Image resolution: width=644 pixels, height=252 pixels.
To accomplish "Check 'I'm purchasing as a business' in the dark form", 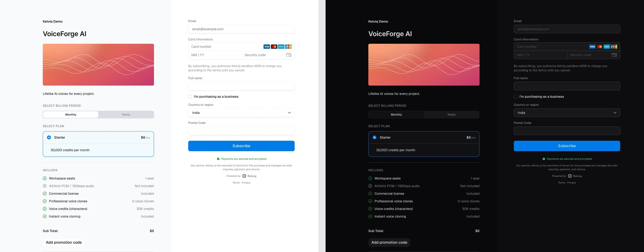I will (x=515, y=97).
